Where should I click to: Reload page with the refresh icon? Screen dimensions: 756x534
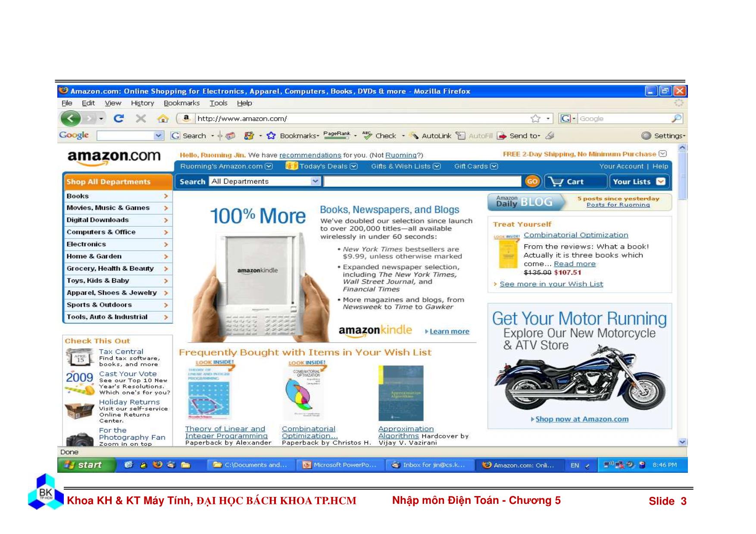[x=119, y=119]
